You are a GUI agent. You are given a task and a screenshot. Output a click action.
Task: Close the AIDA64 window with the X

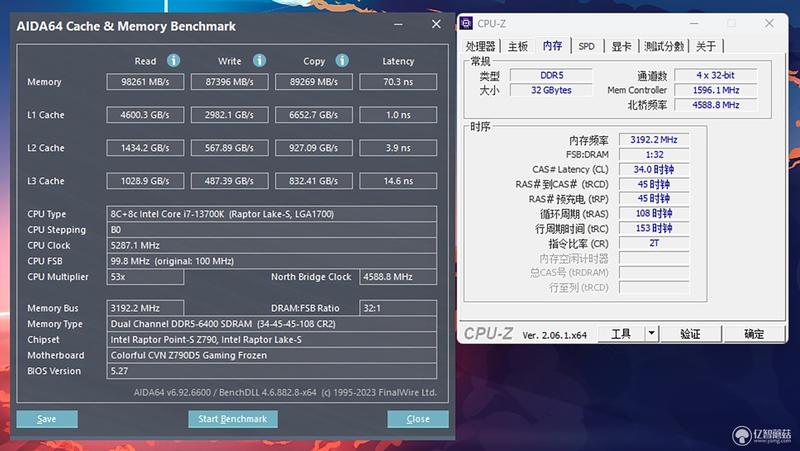[436, 24]
